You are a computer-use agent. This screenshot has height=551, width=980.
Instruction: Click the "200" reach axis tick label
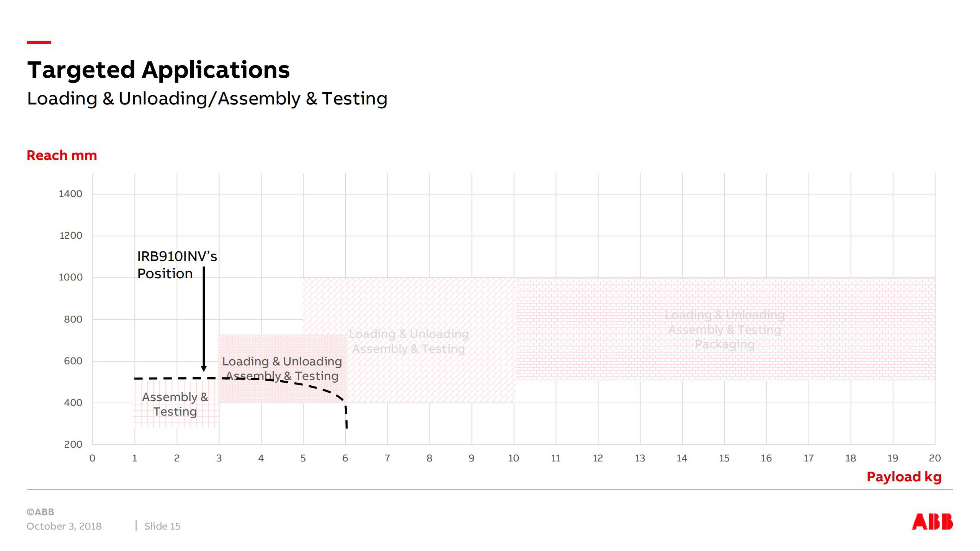(73, 444)
